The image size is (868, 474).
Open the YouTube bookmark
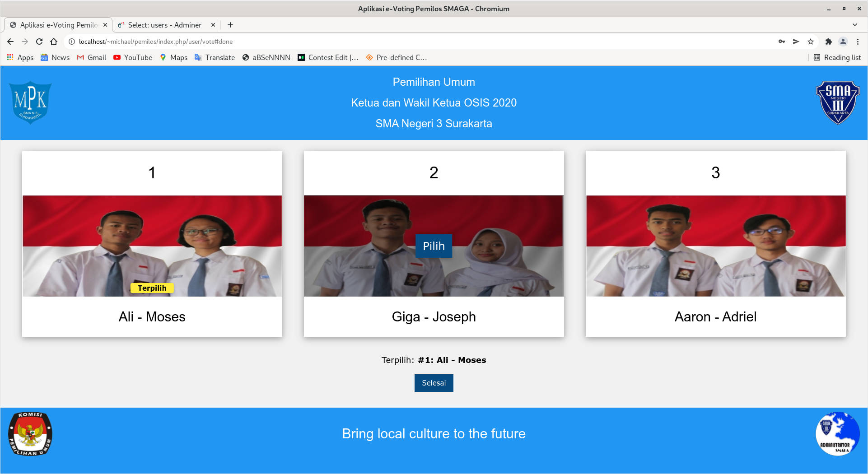pyautogui.click(x=133, y=57)
